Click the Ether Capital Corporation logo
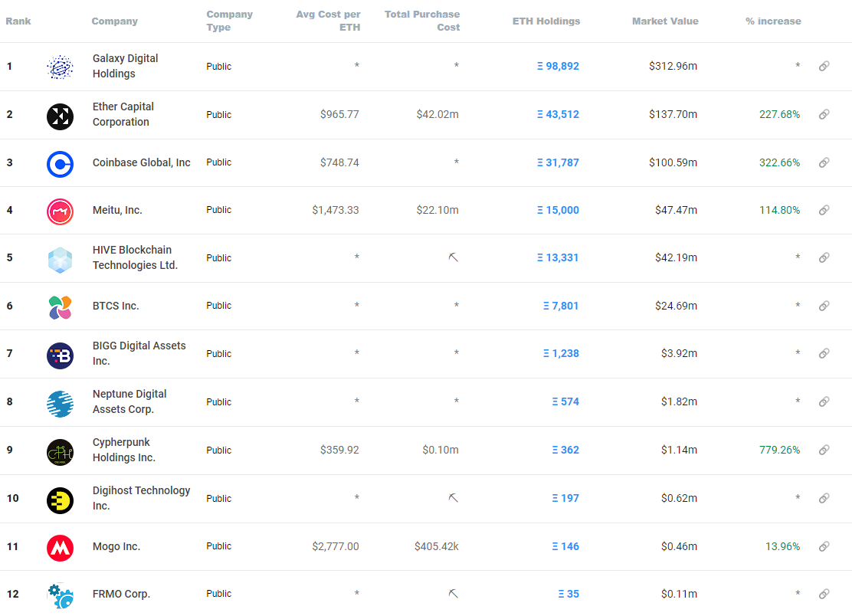The image size is (852, 616). [x=61, y=116]
